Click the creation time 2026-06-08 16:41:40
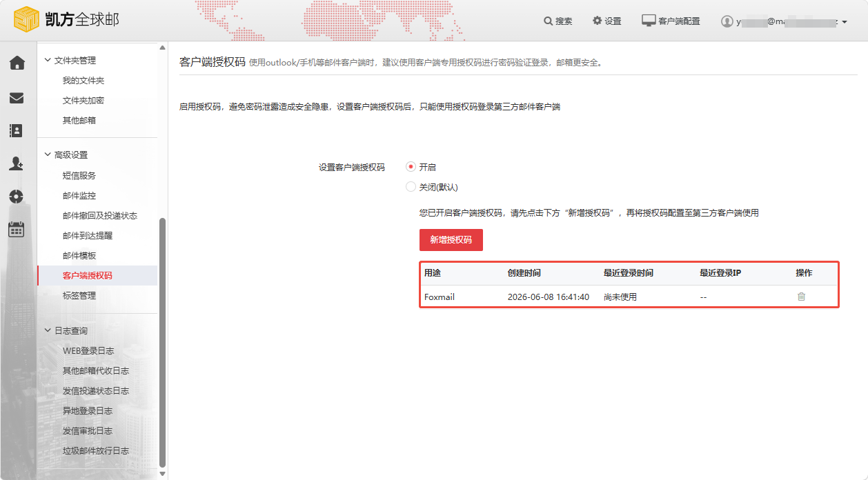Viewport: 868px width, 480px height. click(549, 297)
